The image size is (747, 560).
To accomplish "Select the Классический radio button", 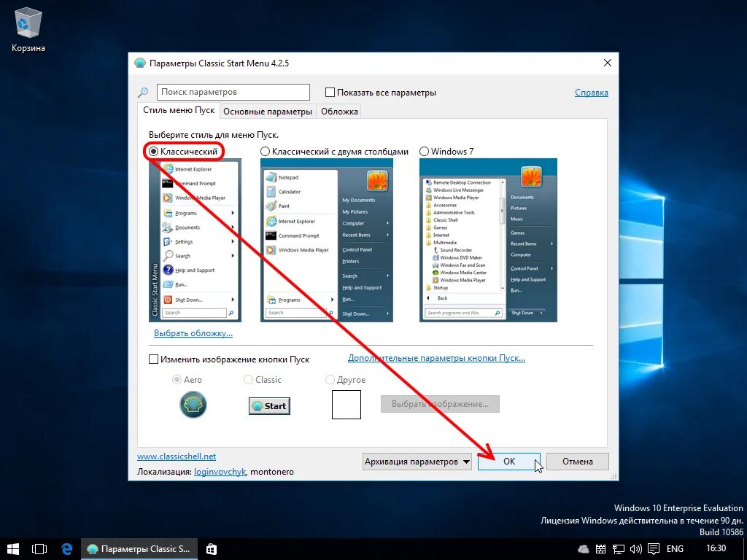I will tap(153, 152).
